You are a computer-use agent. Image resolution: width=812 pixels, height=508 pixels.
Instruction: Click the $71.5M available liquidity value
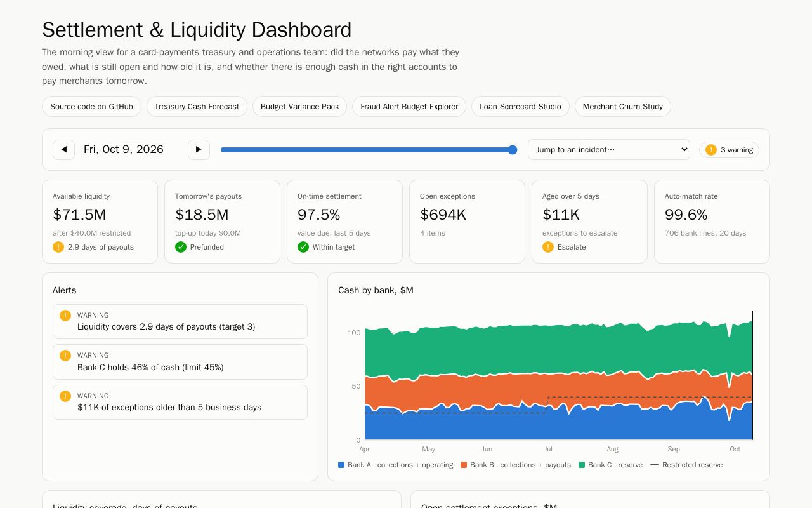tap(79, 215)
